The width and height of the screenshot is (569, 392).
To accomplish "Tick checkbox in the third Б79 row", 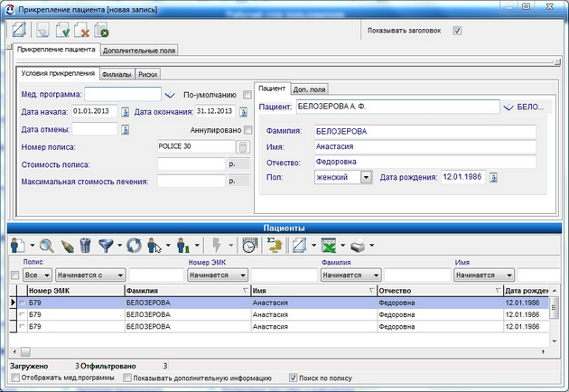I will pos(23,326).
